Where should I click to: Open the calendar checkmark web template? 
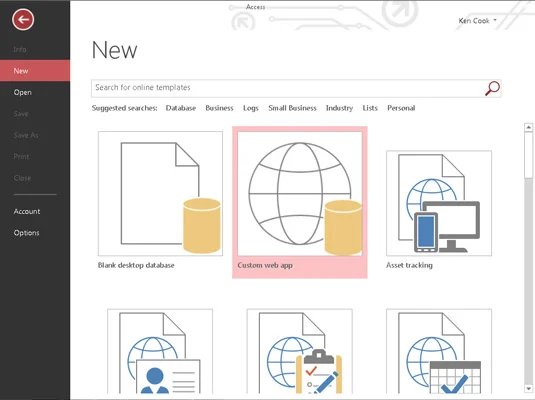tap(439, 352)
